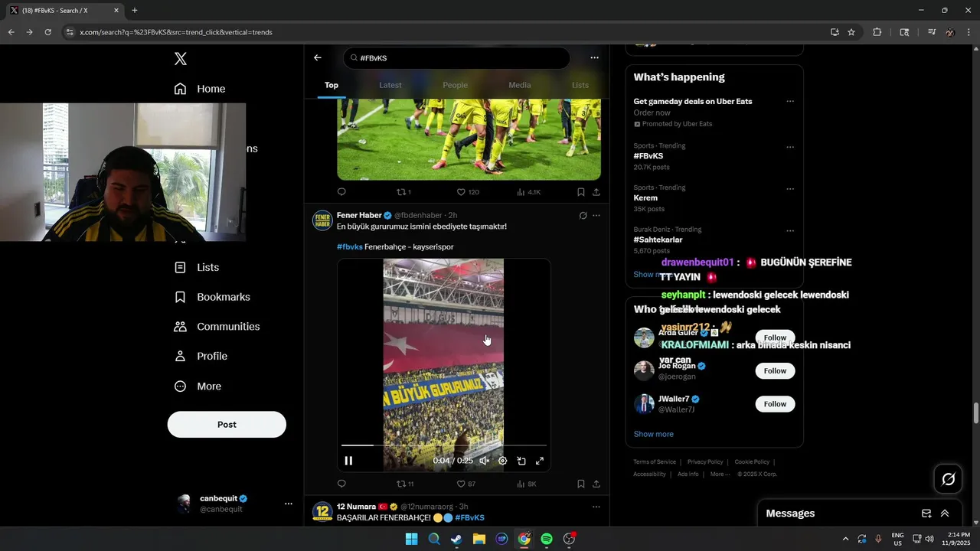This screenshot has width=980, height=551.
Task: Unmute the video sound
Action: [484, 461]
